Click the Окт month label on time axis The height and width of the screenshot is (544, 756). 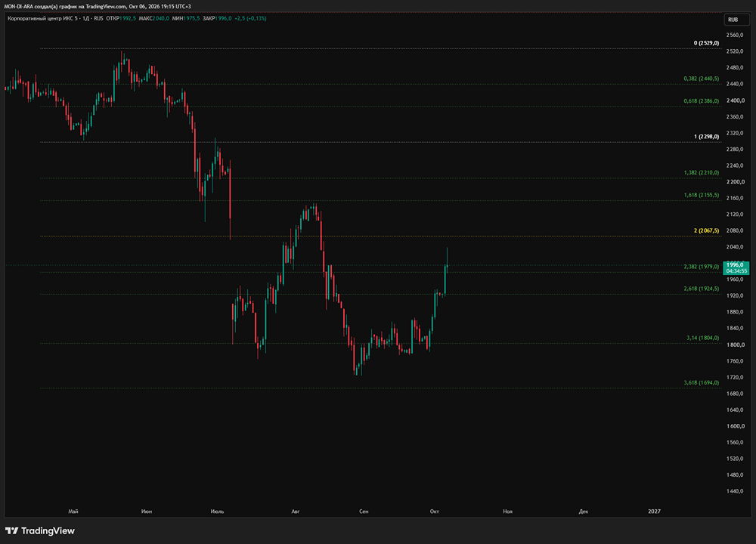435,512
